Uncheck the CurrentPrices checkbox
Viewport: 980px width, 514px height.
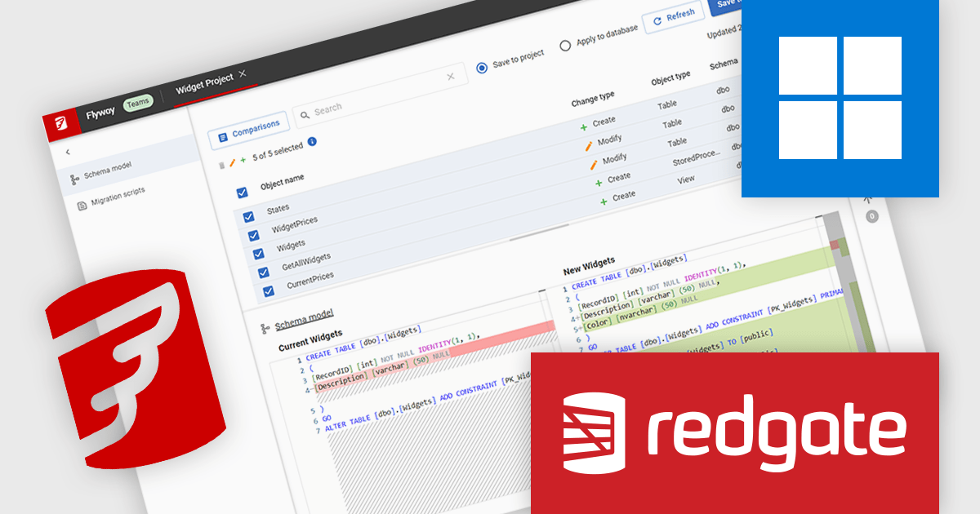(268, 291)
